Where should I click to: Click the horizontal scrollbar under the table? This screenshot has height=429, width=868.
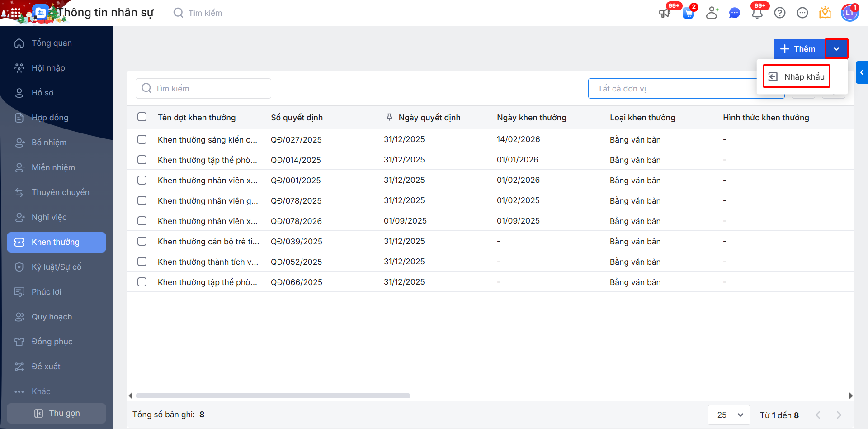click(x=273, y=396)
